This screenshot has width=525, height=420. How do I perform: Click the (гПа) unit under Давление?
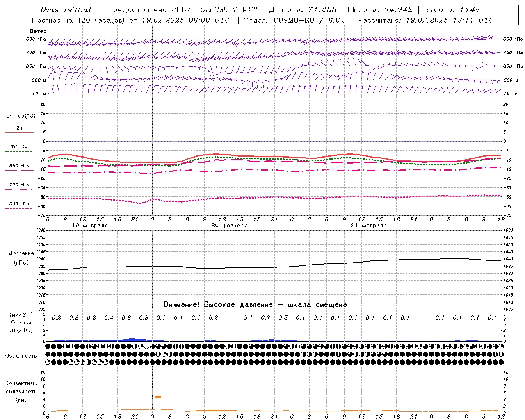21,262
